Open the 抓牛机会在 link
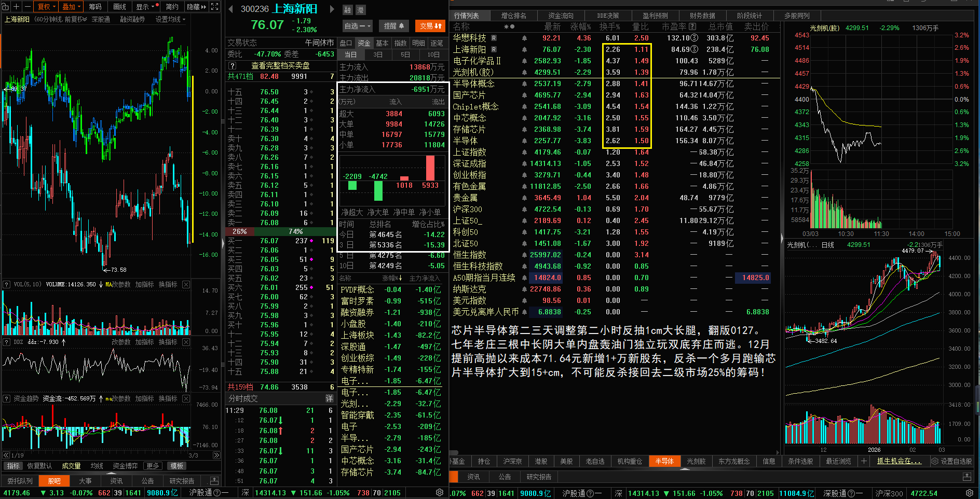 pos(899,461)
